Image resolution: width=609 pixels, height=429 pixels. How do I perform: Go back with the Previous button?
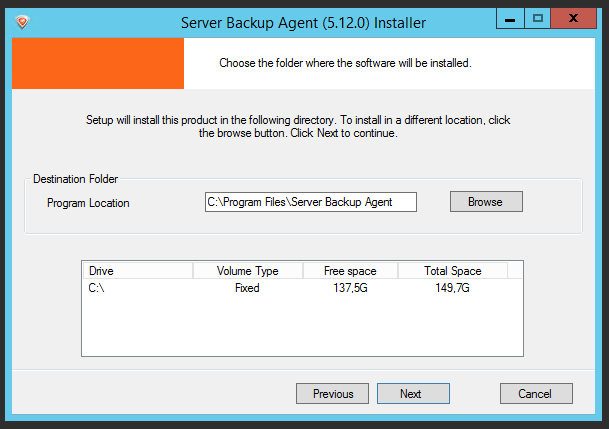coord(332,394)
